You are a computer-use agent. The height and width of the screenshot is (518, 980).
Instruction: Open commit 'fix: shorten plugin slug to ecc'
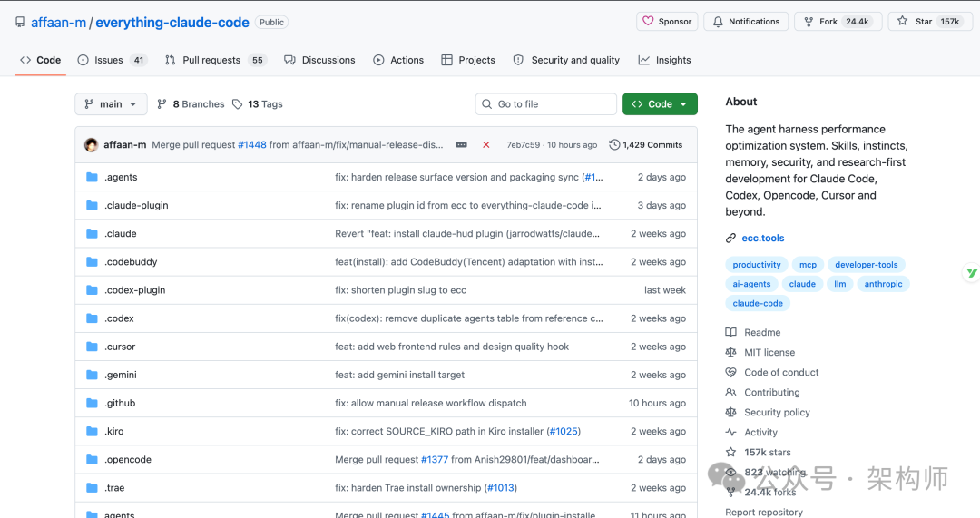(x=401, y=290)
